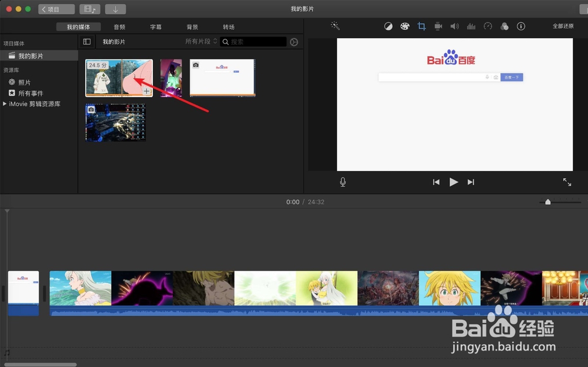Open the 字幕 titles tab
This screenshot has height=367, width=588.
[x=156, y=27]
